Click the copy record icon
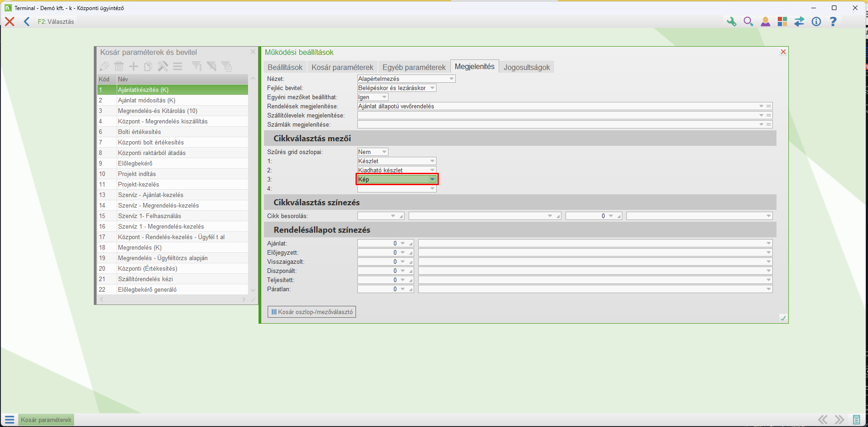868x427 pixels. tap(148, 66)
